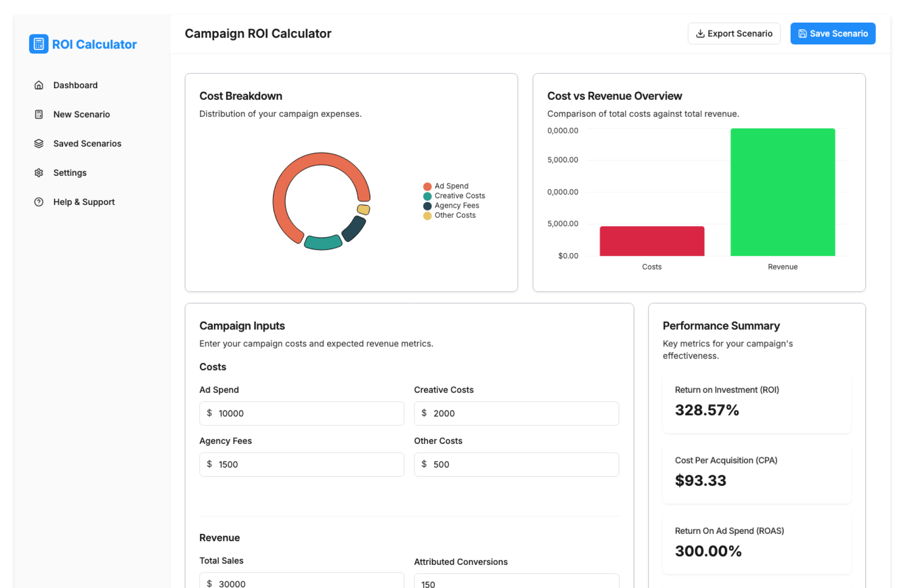Click the Help & Support question icon
The width and height of the screenshot is (905, 588).
point(39,202)
